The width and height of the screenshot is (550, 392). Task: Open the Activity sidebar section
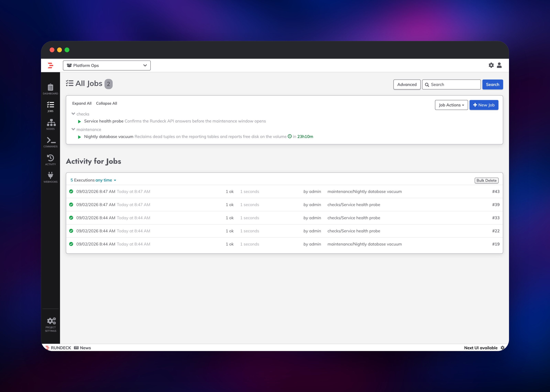coord(51,160)
